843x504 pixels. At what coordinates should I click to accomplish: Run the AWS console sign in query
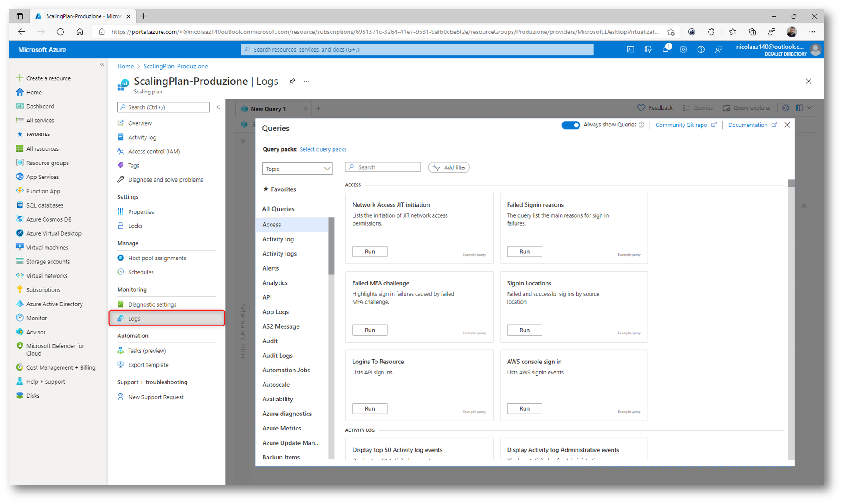[x=524, y=408]
